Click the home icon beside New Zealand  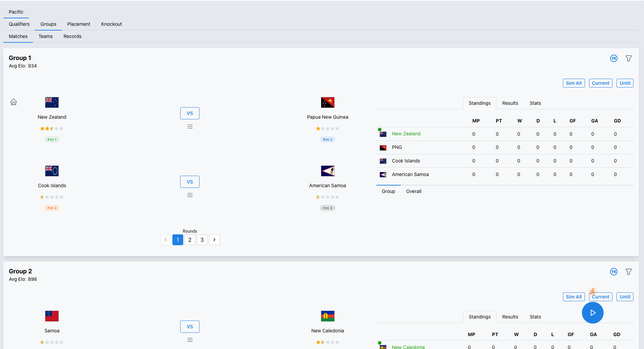pos(14,102)
